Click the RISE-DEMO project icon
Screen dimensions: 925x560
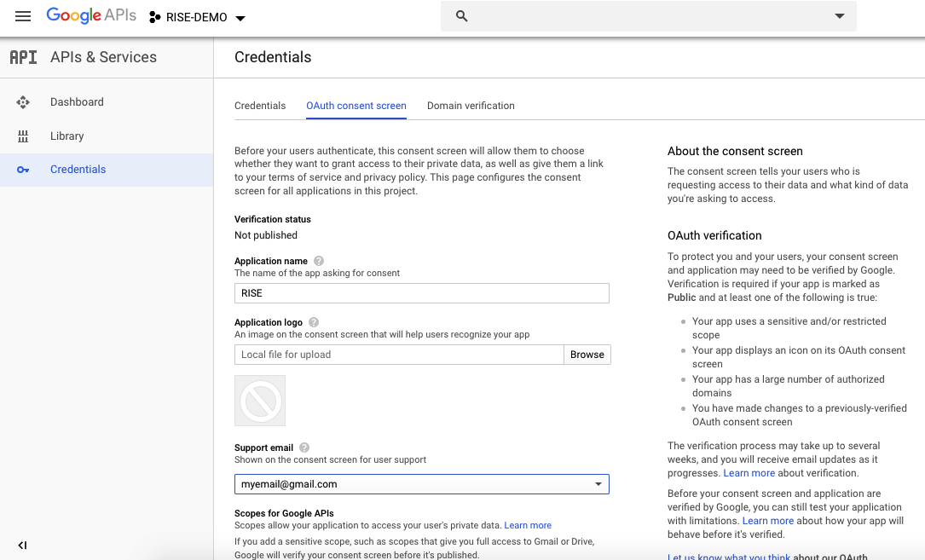click(x=154, y=18)
